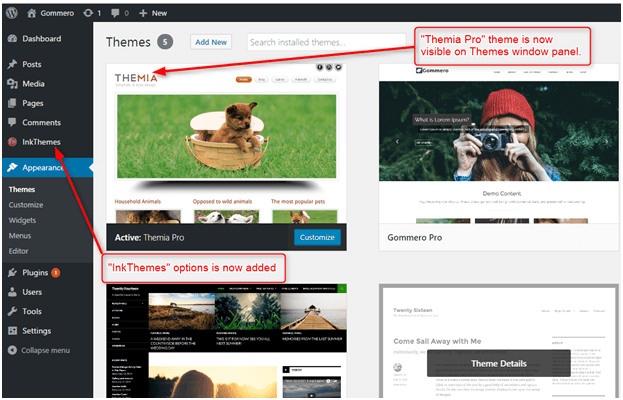Open the Users menu
The width and height of the screenshot is (623, 400).
[x=32, y=292]
